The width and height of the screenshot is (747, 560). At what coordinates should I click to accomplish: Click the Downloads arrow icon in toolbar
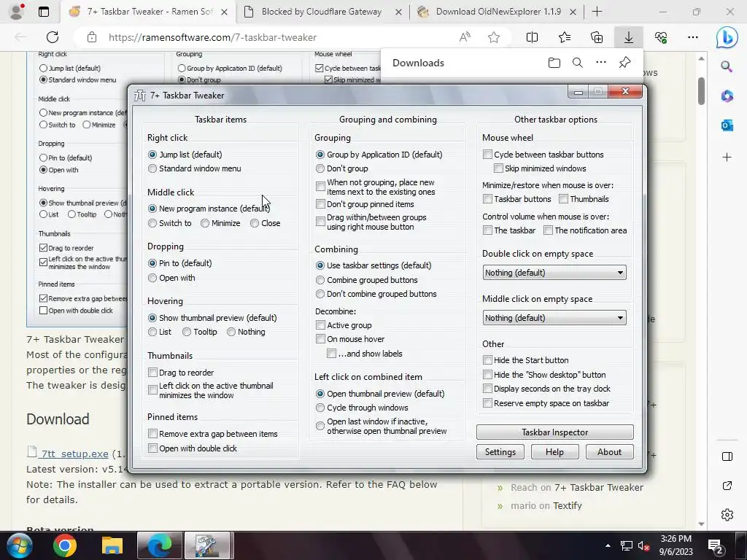[629, 37]
